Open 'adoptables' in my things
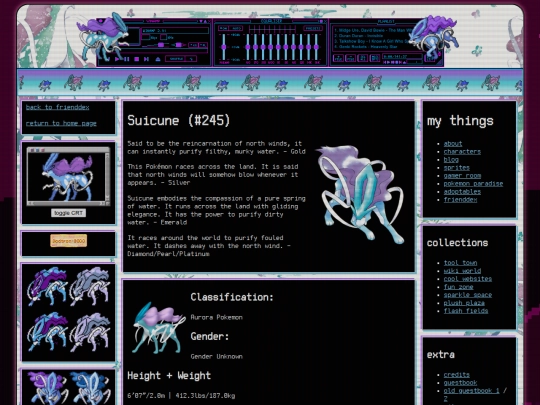This screenshot has height=405, width=540. tap(462, 191)
